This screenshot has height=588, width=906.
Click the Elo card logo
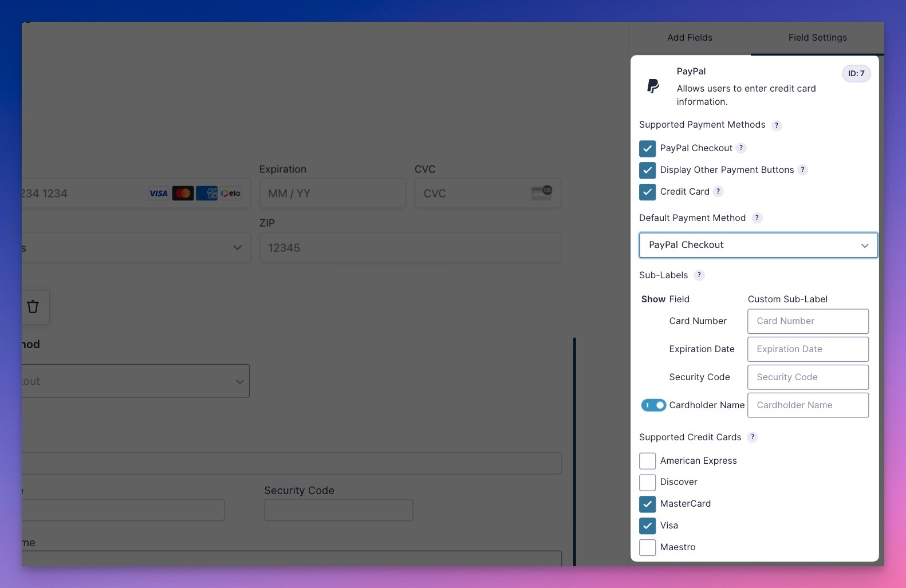pos(231,194)
